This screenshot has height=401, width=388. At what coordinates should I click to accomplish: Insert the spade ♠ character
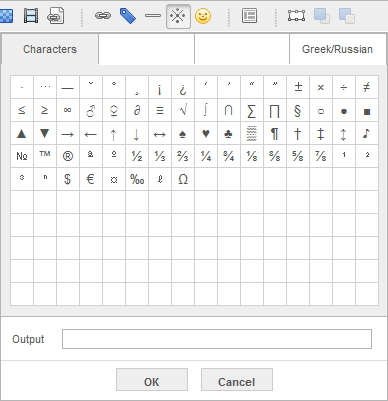(x=183, y=133)
